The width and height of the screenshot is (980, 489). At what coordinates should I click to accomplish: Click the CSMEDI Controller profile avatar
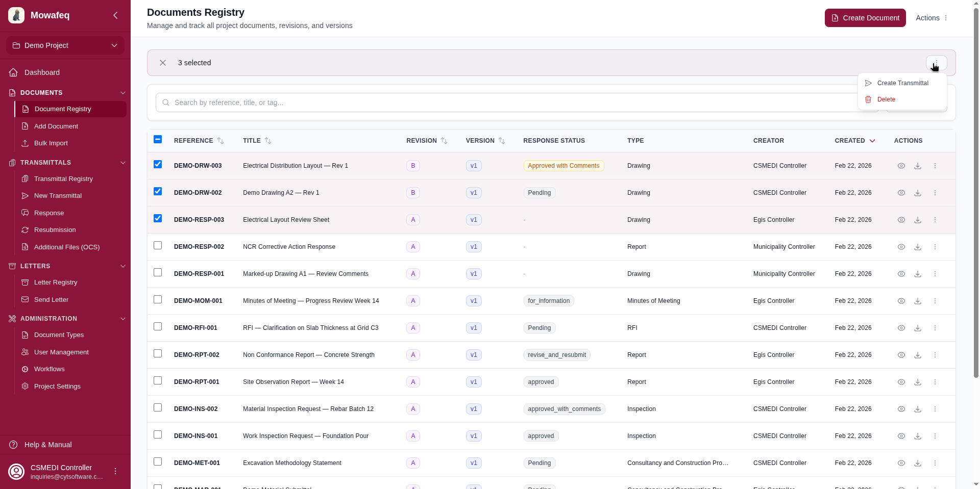(x=16, y=471)
